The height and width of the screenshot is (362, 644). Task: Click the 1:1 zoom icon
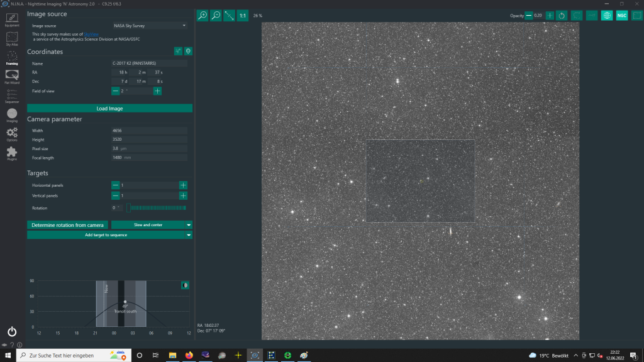tap(242, 15)
